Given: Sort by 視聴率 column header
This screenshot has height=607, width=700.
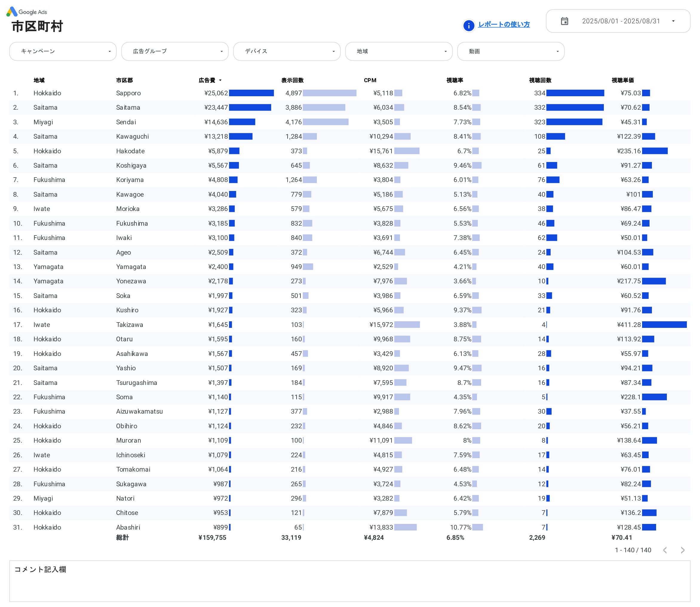Looking at the screenshot, I should (x=455, y=80).
